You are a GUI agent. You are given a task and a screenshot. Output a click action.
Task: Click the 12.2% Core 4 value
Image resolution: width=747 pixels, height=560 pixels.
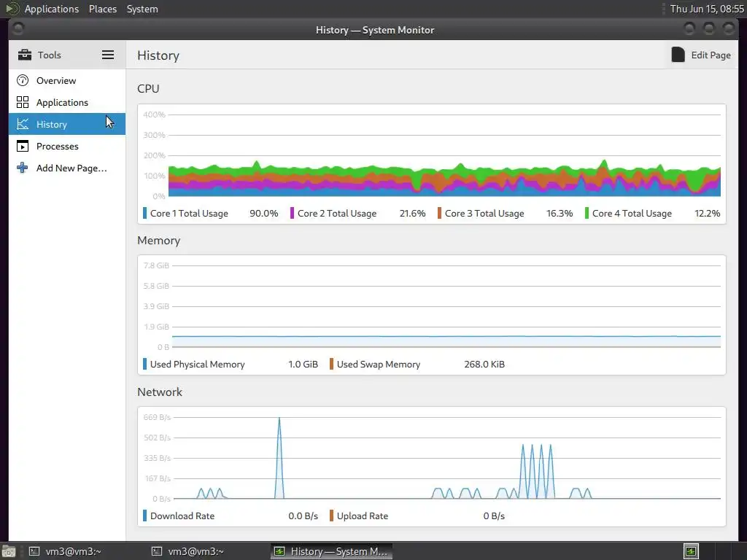click(x=708, y=214)
